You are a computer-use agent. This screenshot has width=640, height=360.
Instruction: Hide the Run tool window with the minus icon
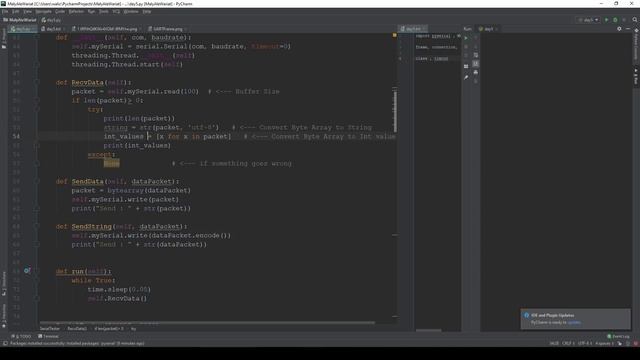(x=628, y=29)
